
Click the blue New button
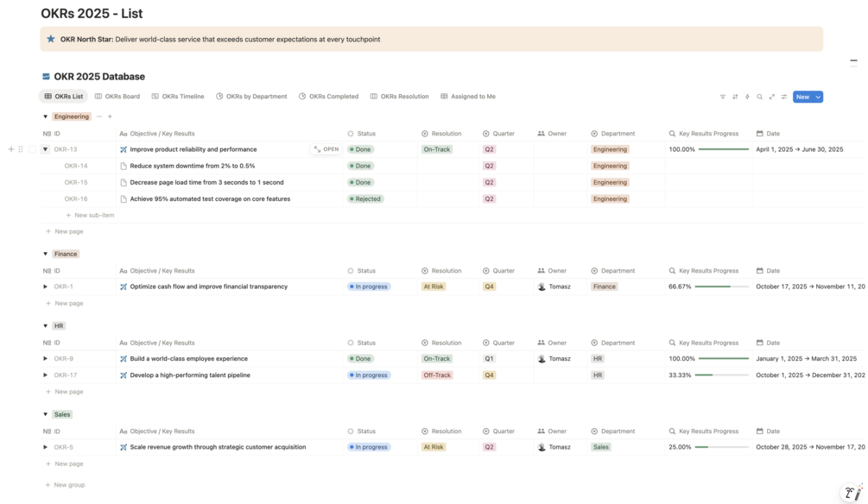point(802,97)
